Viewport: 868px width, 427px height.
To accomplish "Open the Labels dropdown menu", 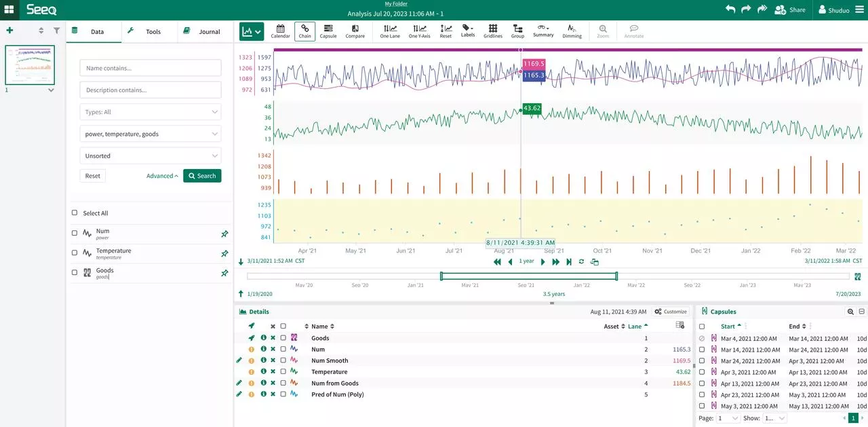I will point(468,31).
